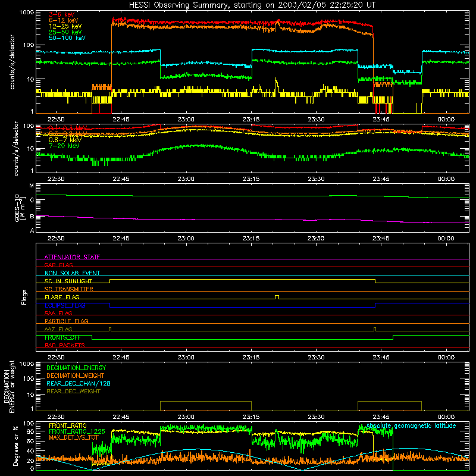Click the Degrees or % axis title
The image size is (476, 476).
tap(15, 446)
